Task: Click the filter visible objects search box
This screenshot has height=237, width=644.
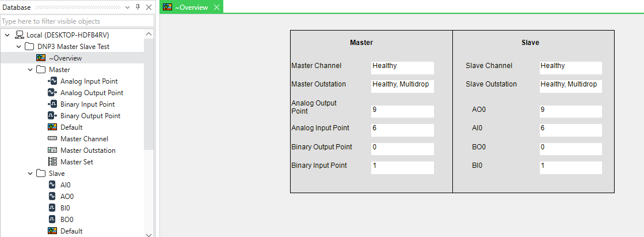Action: point(77,21)
